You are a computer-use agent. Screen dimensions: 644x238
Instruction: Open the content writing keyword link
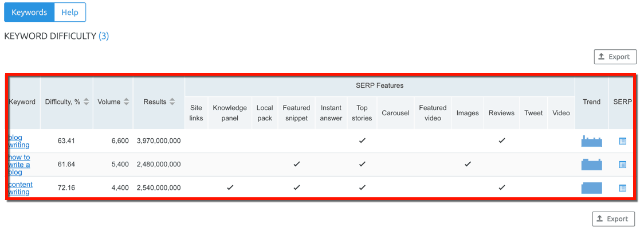pyautogui.click(x=21, y=188)
